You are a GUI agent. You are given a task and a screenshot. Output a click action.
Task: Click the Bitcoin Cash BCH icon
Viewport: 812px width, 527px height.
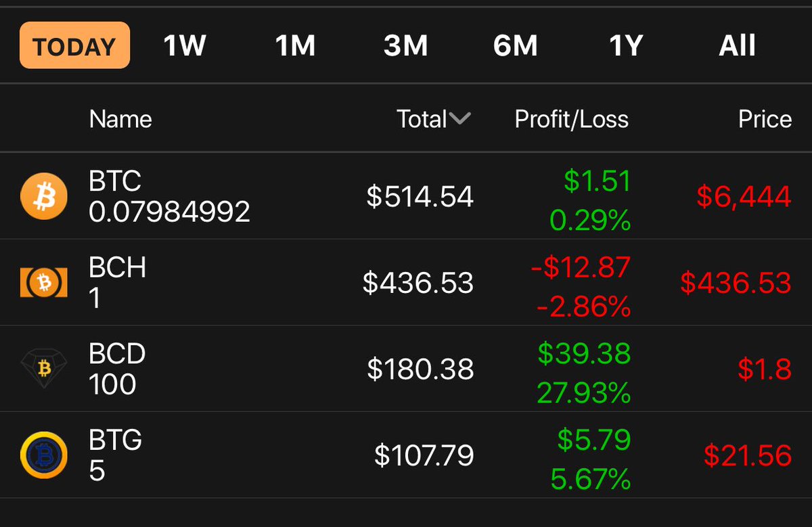tap(44, 283)
